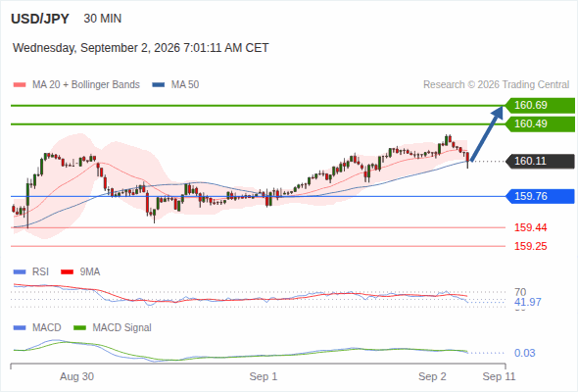The width and height of the screenshot is (578, 392).
Task: Click the RSI legend blue swatch
Action: pos(20,272)
